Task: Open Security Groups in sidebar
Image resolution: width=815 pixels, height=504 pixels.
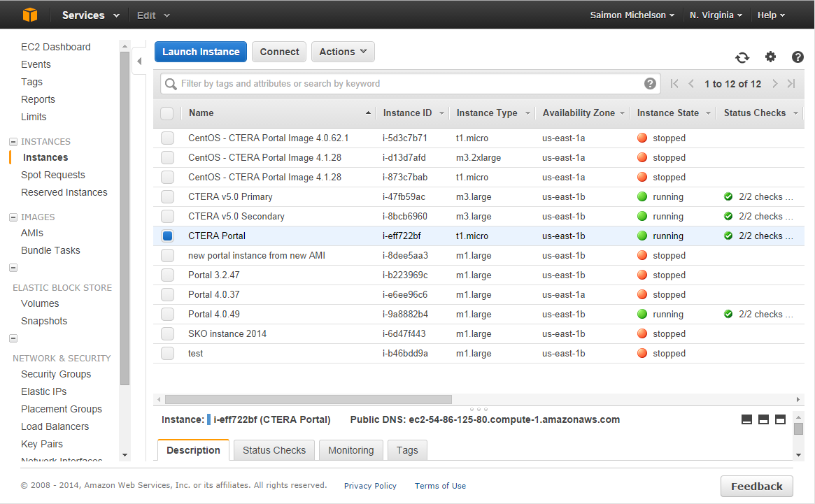Action: coord(55,374)
